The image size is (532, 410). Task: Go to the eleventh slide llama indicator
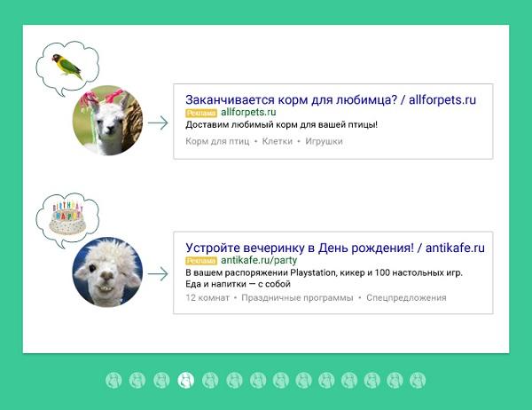coord(349,380)
